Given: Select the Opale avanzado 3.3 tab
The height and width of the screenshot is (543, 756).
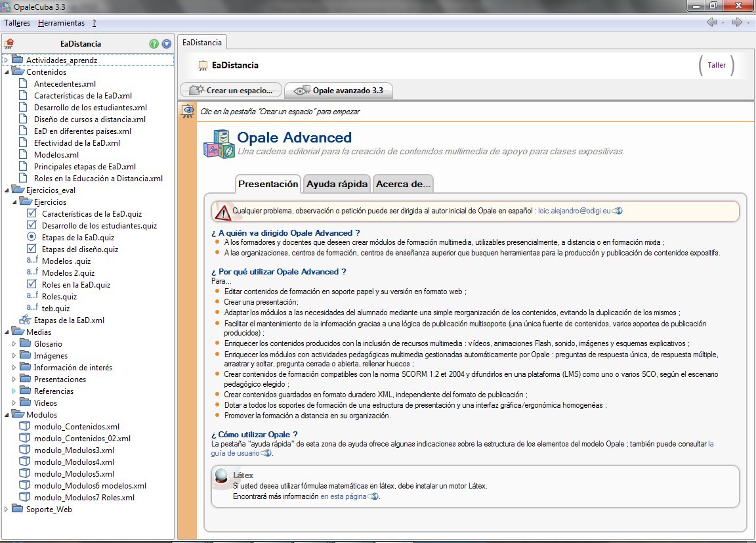Looking at the screenshot, I should [x=339, y=90].
